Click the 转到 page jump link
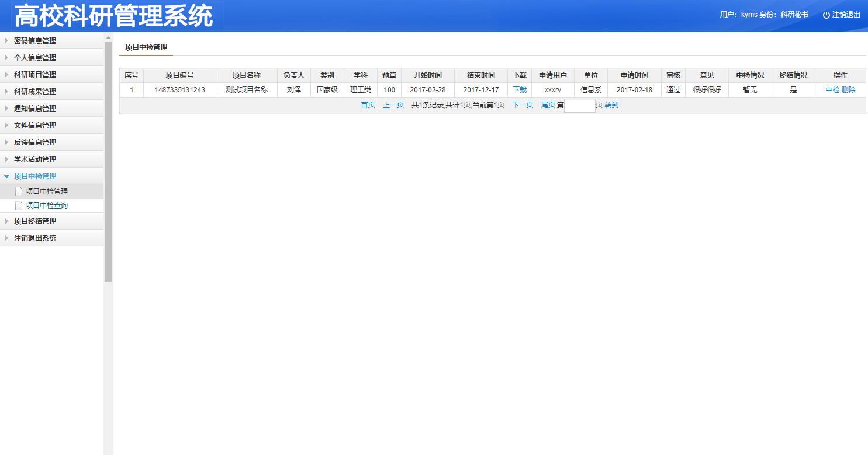Screen dimensions: 868x455 (x=611, y=105)
